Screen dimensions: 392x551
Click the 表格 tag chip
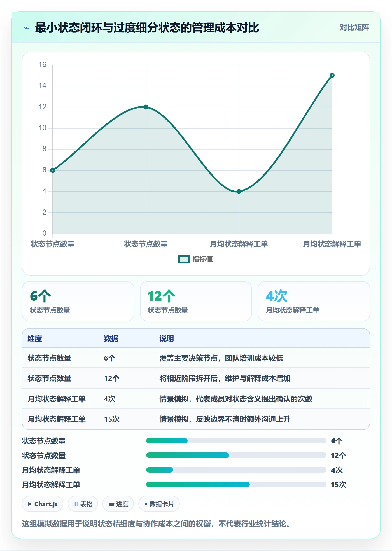pos(83,504)
